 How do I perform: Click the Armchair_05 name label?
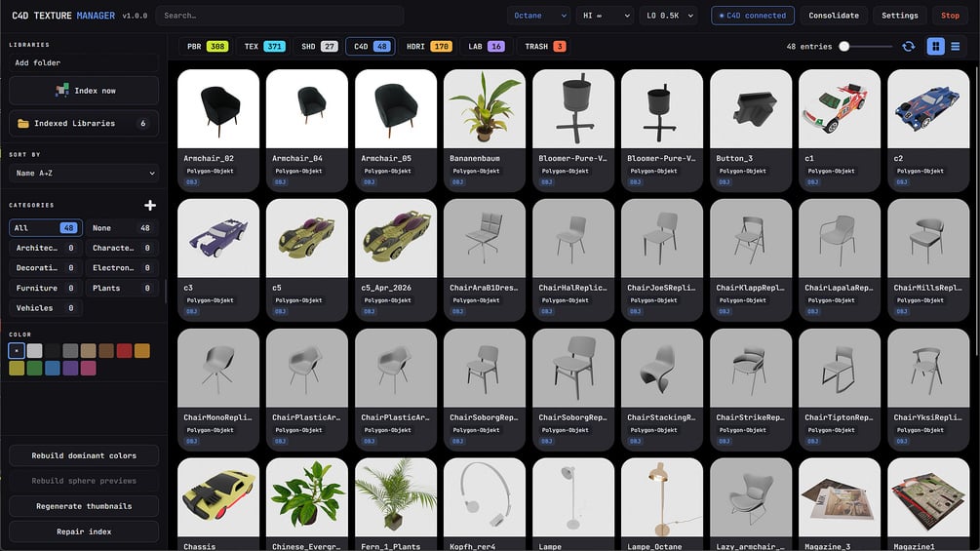tap(385, 158)
